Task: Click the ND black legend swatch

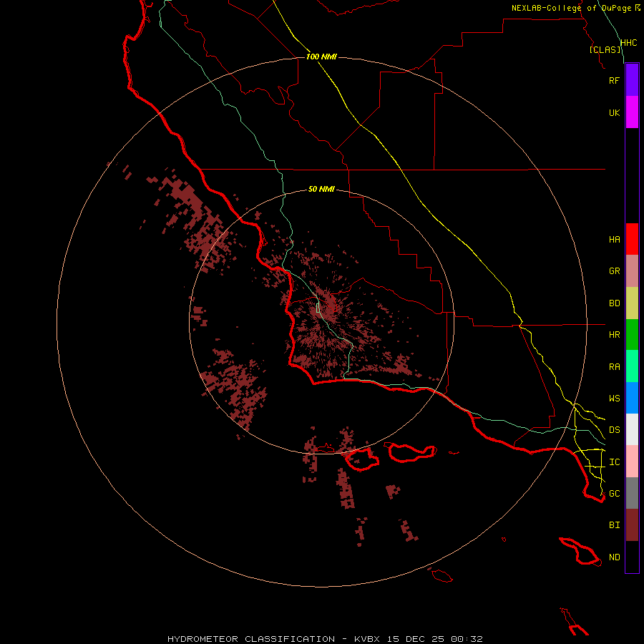Action: point(632,557)
